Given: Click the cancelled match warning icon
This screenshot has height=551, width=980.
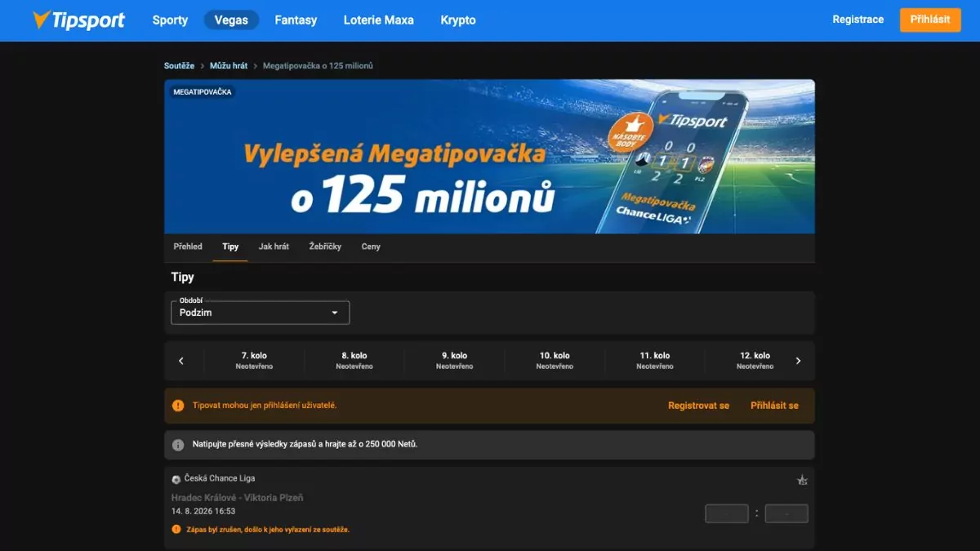Looking at the screenshot, I should coord(176,530).
